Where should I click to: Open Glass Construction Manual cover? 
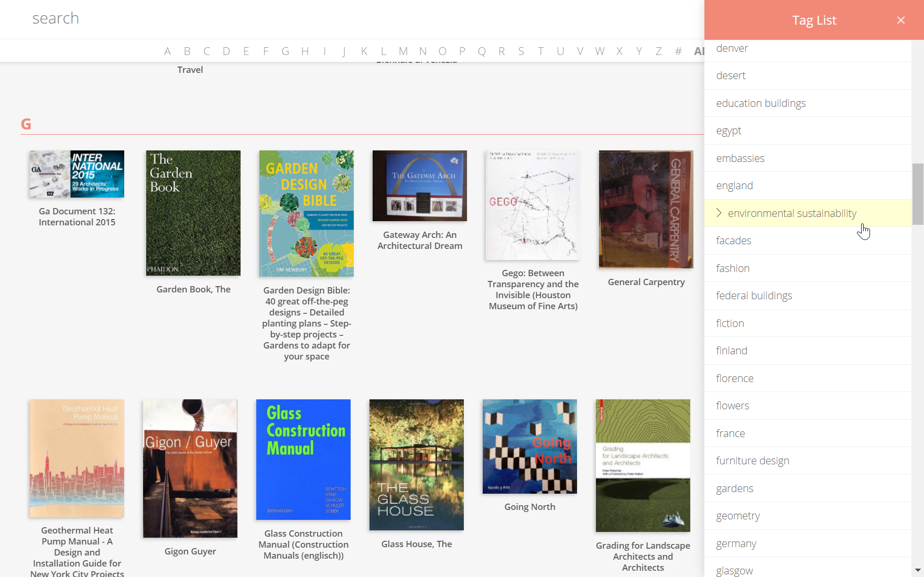[303, 460]
